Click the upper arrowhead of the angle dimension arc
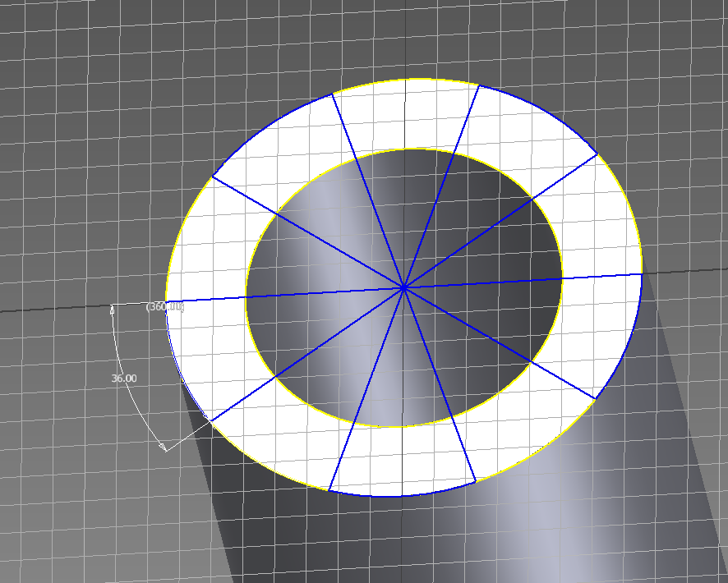Image resolution: width=728 pixels, height=583 pixels. coord(113,309)
